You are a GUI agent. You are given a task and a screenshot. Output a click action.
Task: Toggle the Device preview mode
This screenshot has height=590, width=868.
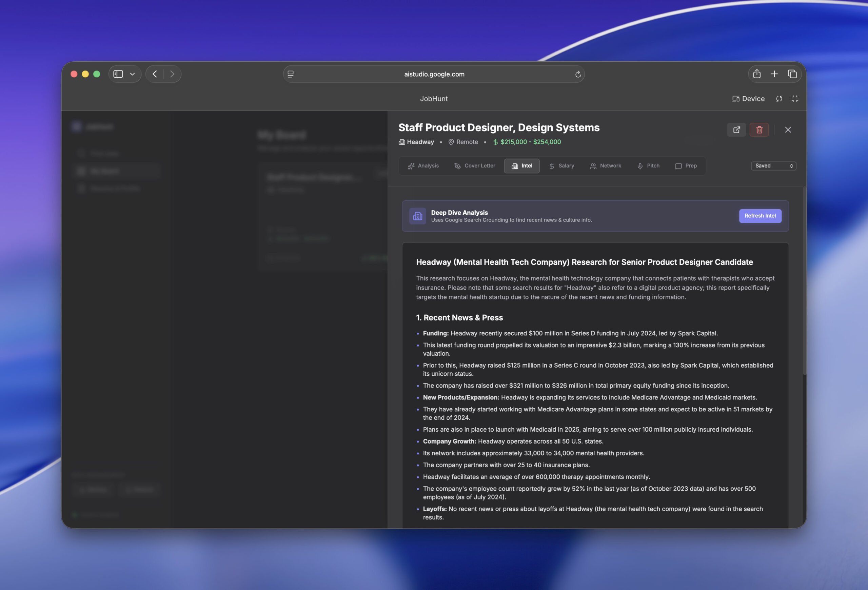click(748, 99)
